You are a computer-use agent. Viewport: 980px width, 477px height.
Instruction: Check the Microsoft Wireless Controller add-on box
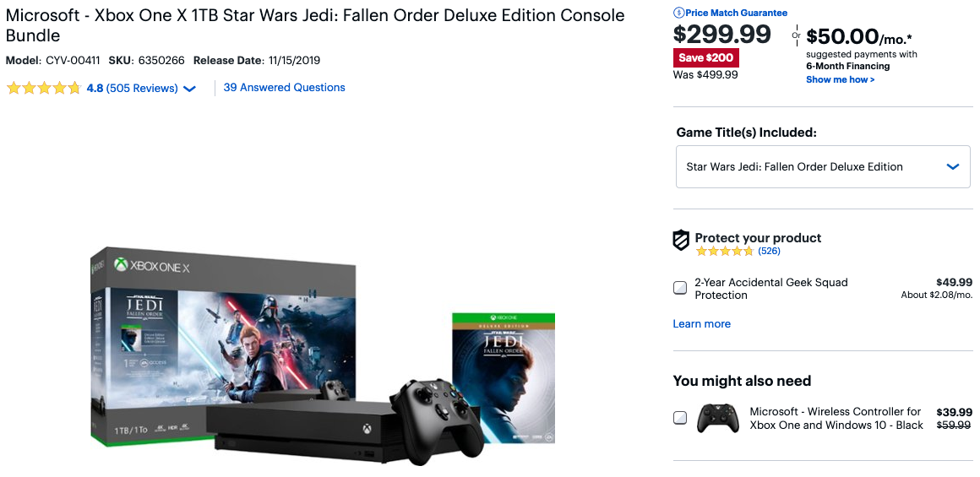(680, 418)
